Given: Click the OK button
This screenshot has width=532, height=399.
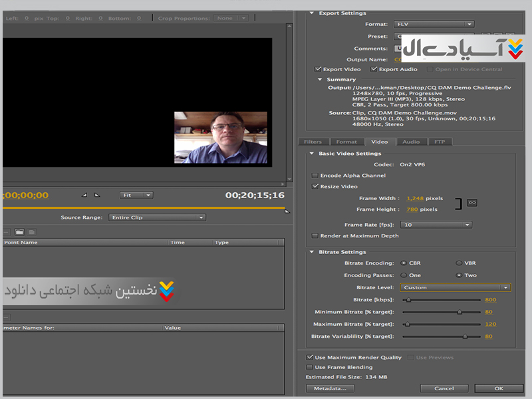Looking at the screenshot, I should (498, 388).
